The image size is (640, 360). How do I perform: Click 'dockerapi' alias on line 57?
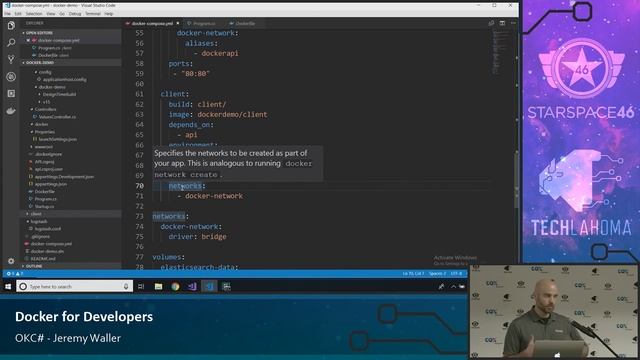[x=220, y=53]
